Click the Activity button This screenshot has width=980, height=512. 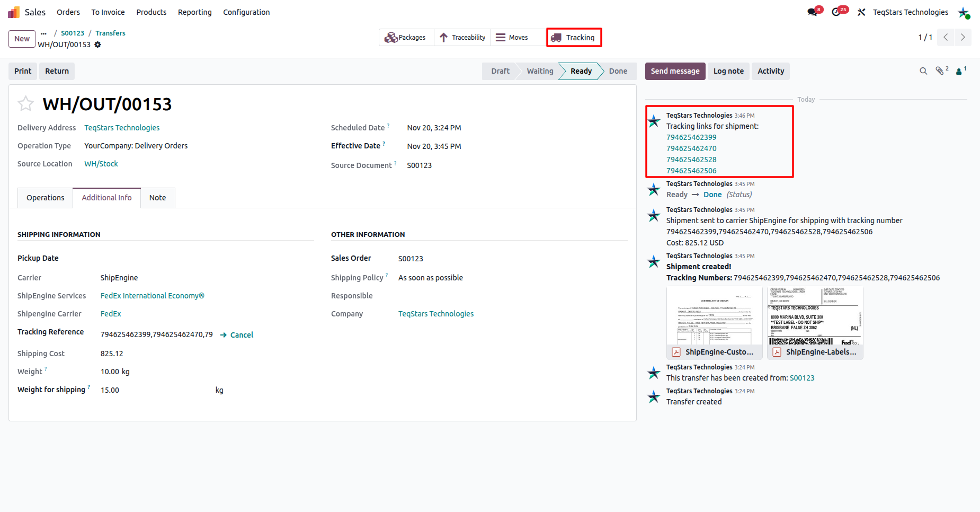pyautogui.click(x=771, y=71)
